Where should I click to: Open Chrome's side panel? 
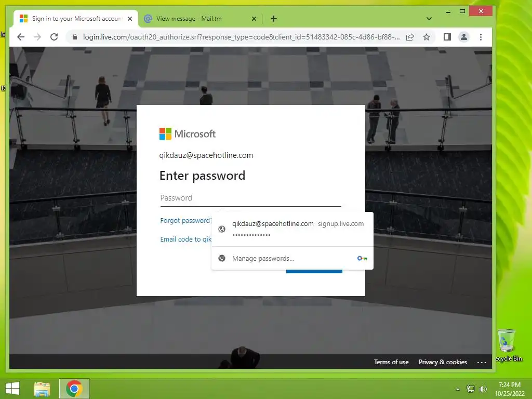pyautogui.click(x=447, y=37)
